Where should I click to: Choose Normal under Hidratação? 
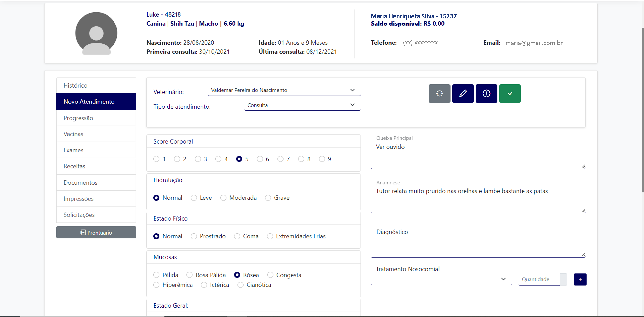[156, 198]
